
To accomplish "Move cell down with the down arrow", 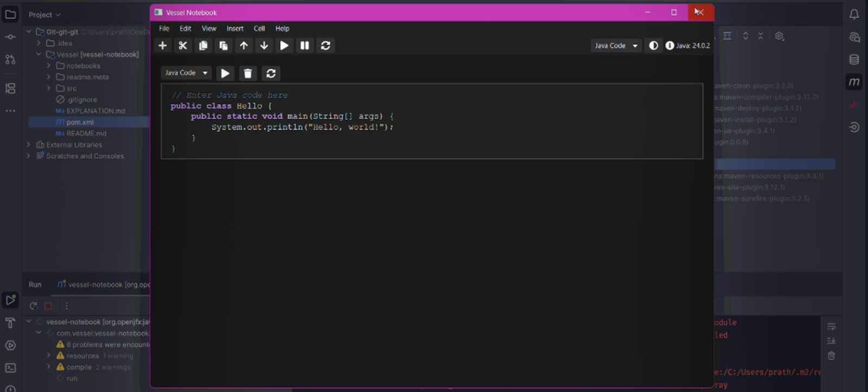I will pos(264,46).
